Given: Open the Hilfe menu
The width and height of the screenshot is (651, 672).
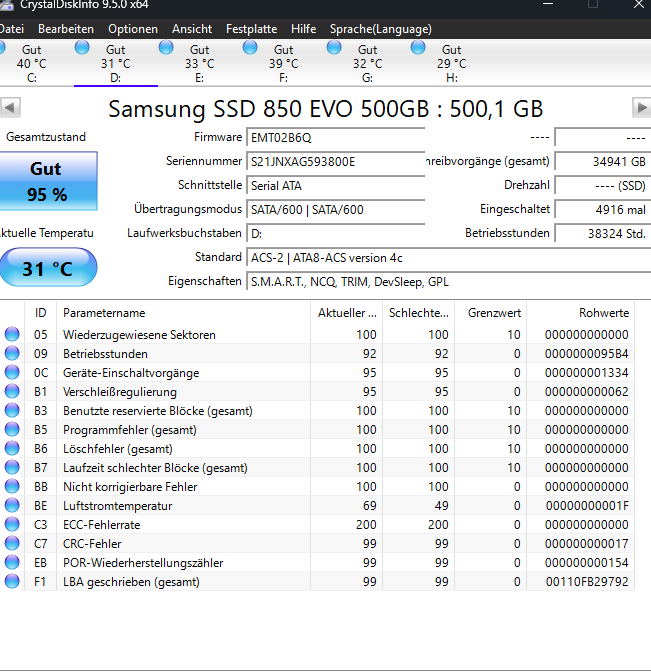Looking at the screenshot, I should point(303,29).
